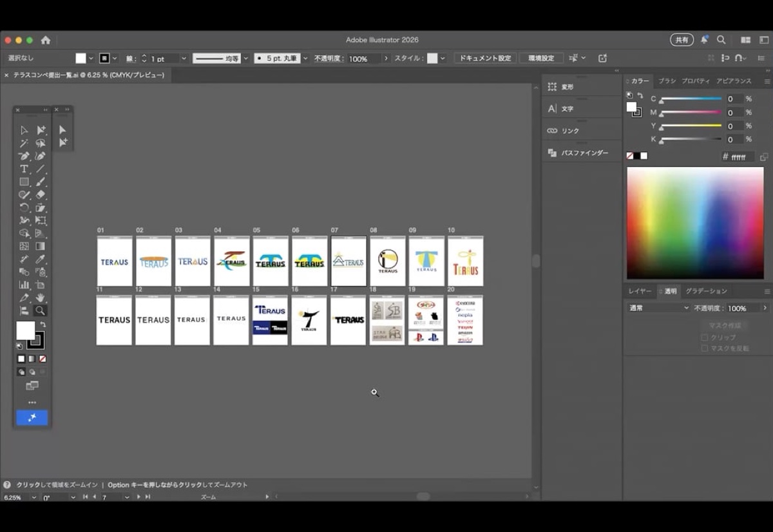Open the 均等 variable width profile dropdown
This screenshot has height=532, width=773.
245,59
